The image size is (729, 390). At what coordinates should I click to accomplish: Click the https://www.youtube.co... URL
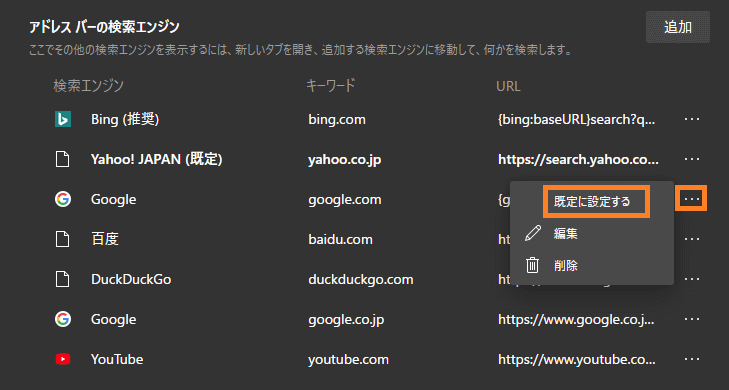[x=577, y=360]
